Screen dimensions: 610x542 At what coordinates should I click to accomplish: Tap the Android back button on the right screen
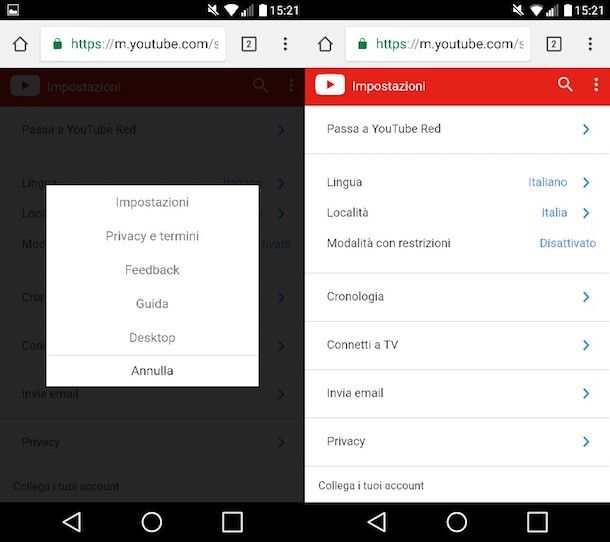[377, 522]
